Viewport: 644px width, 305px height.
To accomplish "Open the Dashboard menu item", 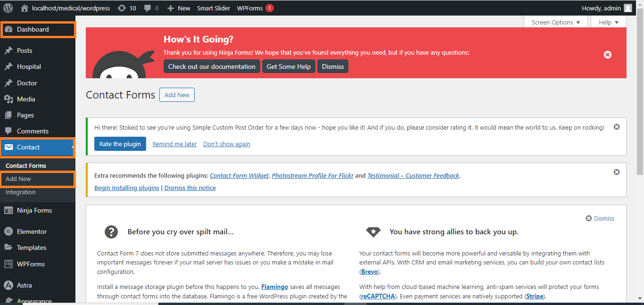I will pyautogui.click(x=33, y=29).
